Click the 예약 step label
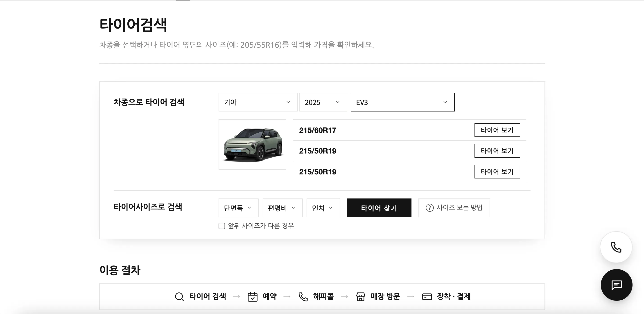This screenshot has width=644, height=314. (269, 296)
